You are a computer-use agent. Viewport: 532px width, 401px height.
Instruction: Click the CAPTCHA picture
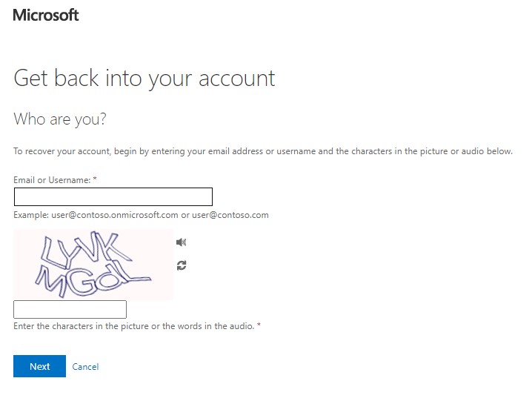tap(93, 265)
